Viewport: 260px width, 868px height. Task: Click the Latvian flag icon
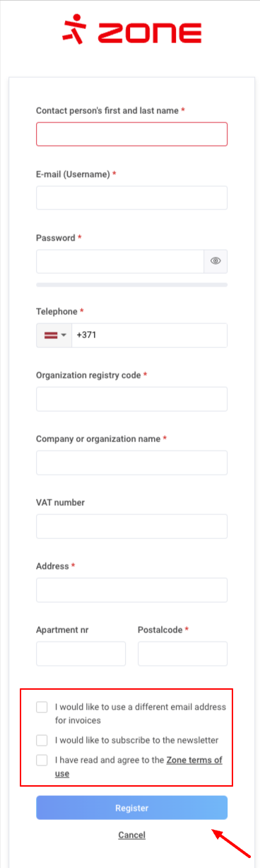[51, 335]
